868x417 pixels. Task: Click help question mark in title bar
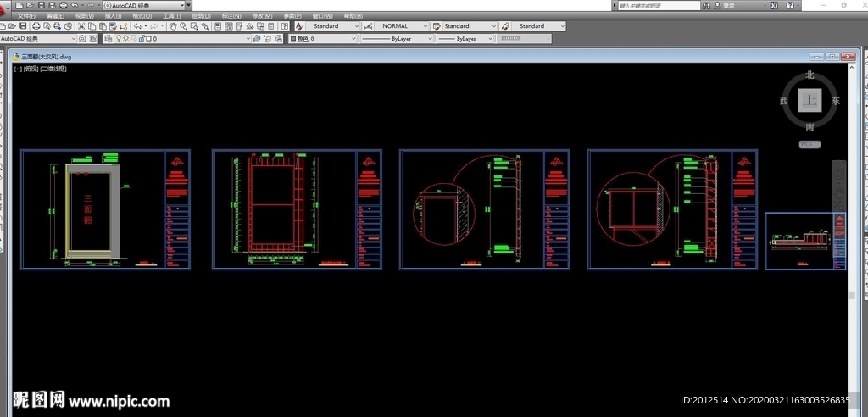click(789, 6)
